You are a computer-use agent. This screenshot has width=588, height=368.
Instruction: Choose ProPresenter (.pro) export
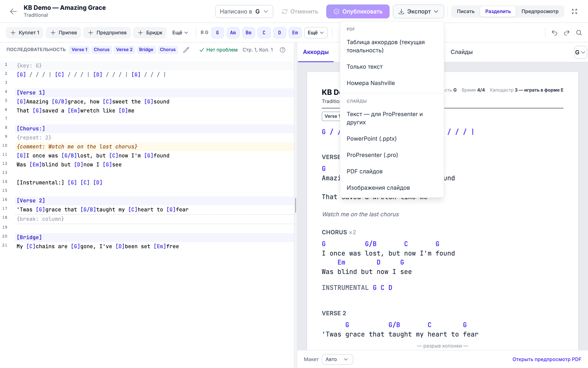pos(392,155)
